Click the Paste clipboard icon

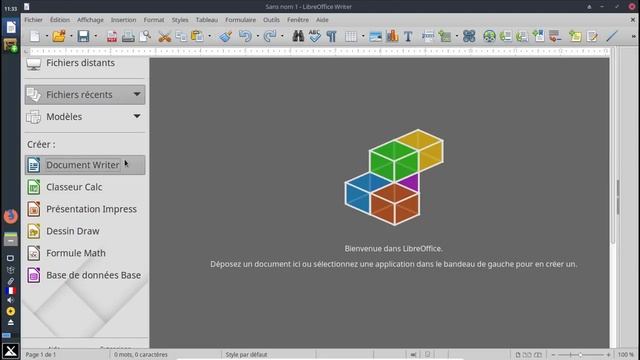click(197, 36)
